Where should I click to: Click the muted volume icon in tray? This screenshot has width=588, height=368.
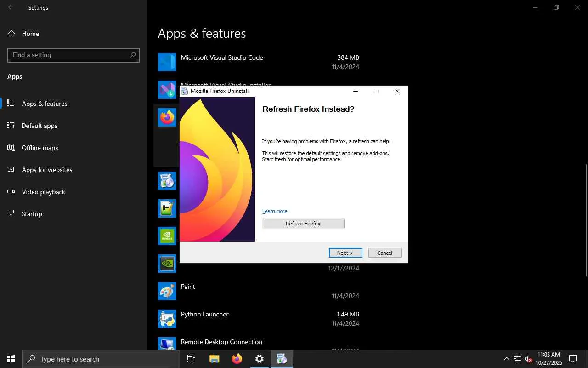point(529,359)
